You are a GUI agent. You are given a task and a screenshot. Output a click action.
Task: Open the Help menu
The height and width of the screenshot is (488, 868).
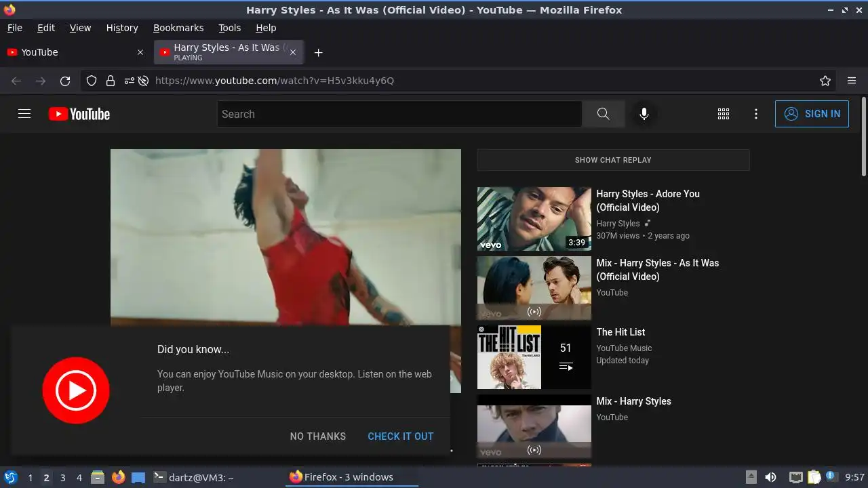click(x=266, y=28)
